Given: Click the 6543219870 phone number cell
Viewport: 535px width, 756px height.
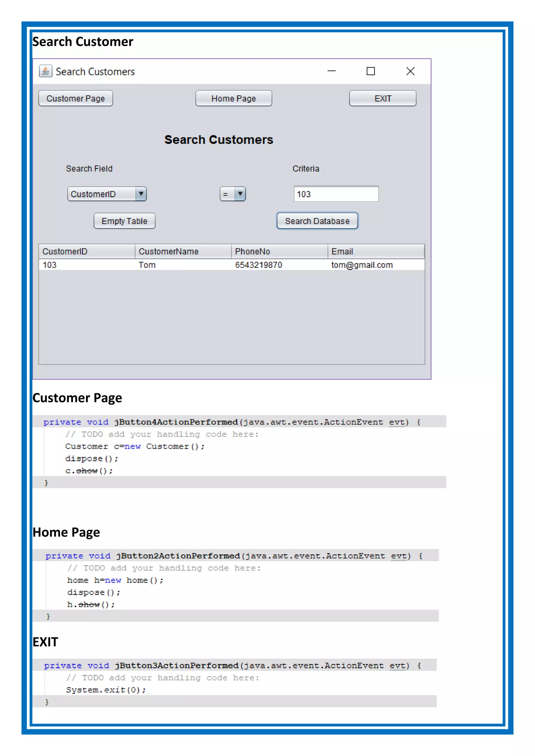Looking at the screenshot, I should (258, 265).
